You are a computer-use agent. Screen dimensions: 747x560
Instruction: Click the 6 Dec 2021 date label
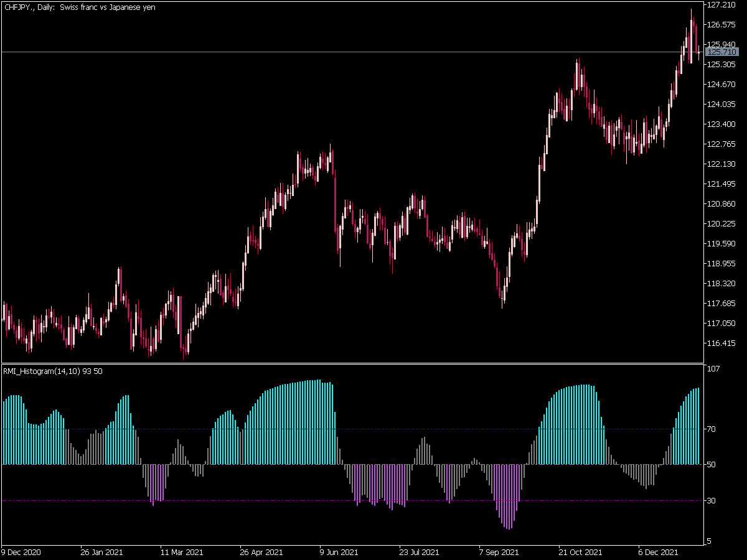tap(659, 553)
